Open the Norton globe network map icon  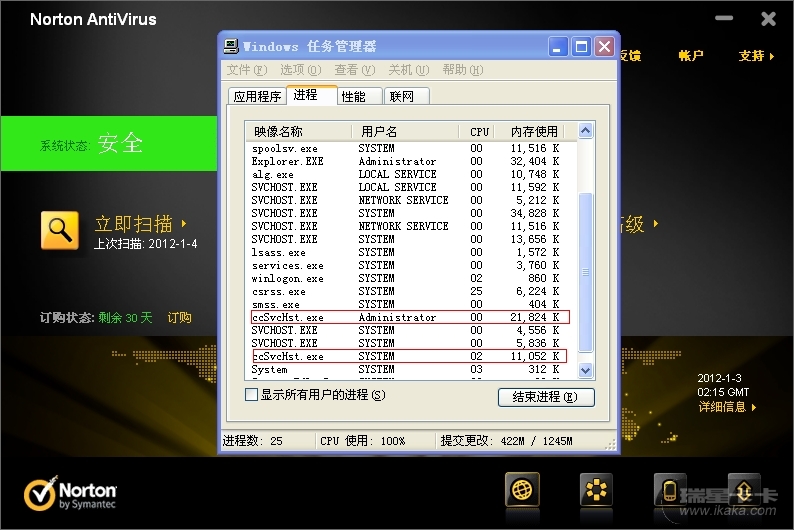(x=522, y=490)
